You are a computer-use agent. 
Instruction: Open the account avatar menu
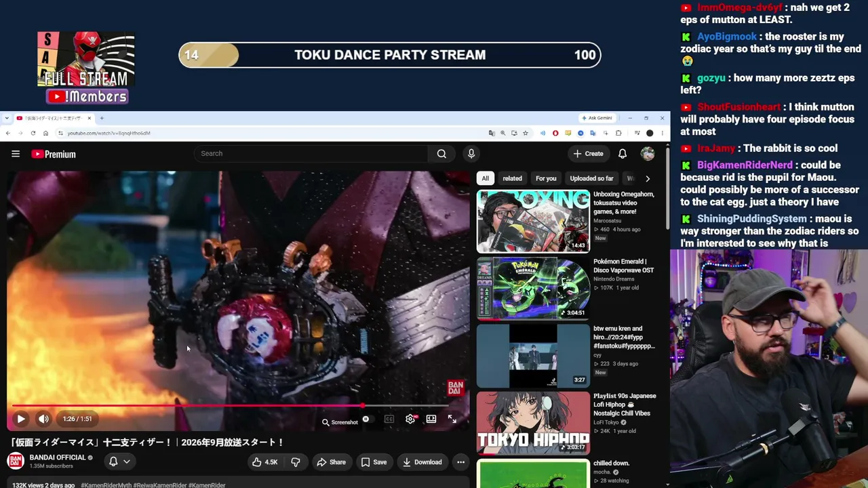tap(648, 154)
